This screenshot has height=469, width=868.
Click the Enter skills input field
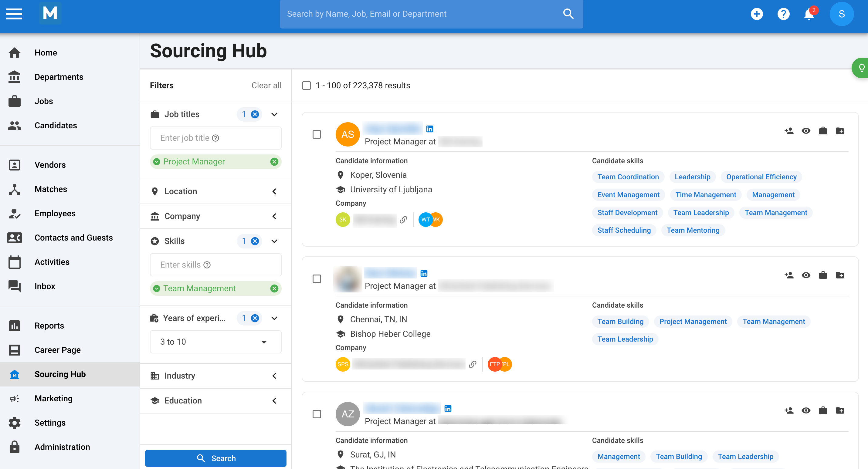[x=216, y=265]
